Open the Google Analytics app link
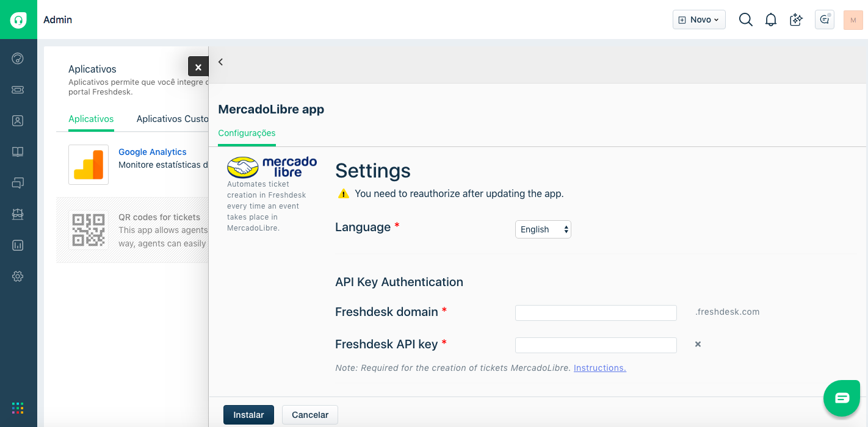868x427 pixels. coord(153,152)
